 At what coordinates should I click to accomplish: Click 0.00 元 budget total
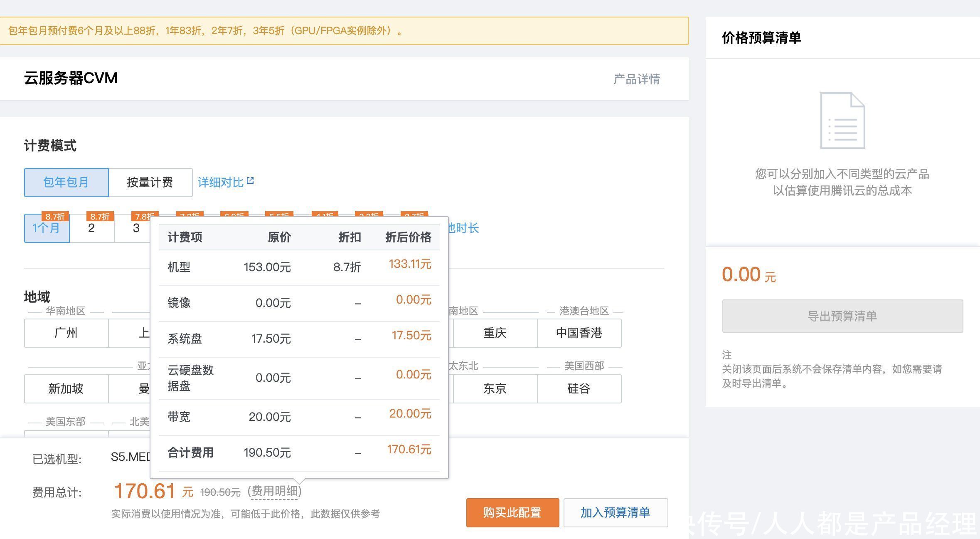tap(749, 275)
